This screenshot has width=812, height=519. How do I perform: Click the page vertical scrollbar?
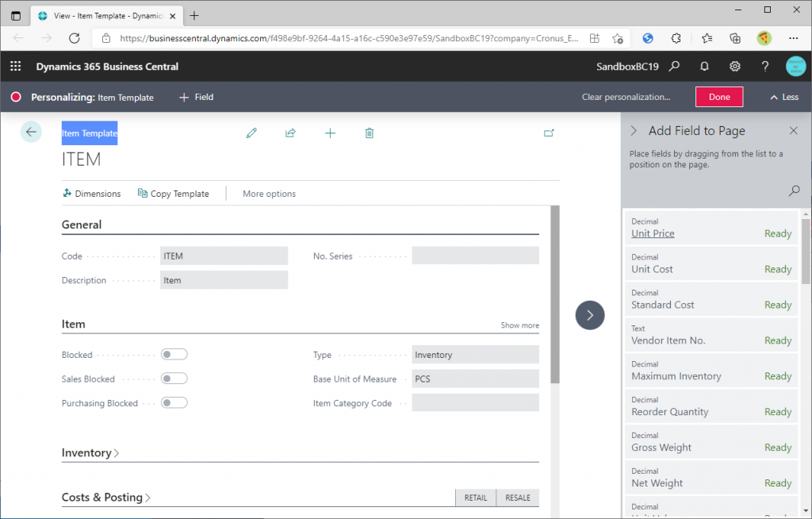tap(555, 294)
